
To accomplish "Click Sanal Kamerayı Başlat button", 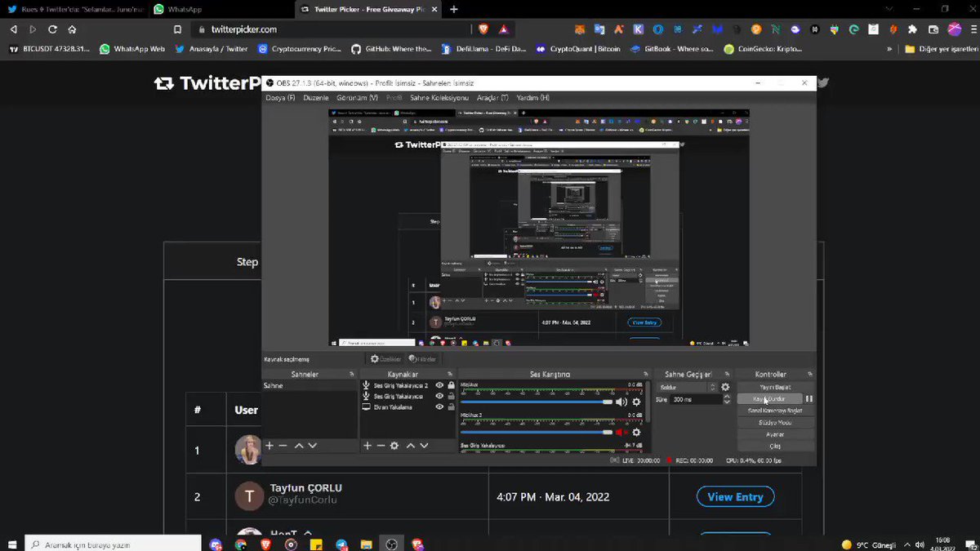I will point(775,411).
